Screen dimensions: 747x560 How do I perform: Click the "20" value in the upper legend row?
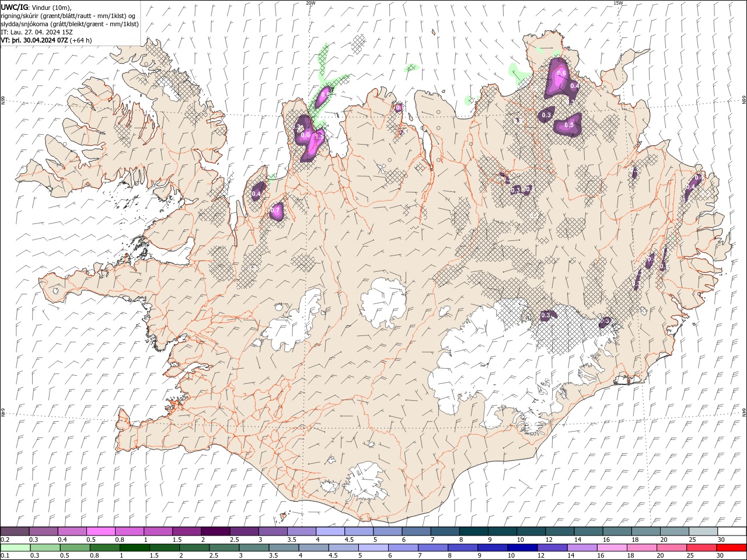[664, 540]
